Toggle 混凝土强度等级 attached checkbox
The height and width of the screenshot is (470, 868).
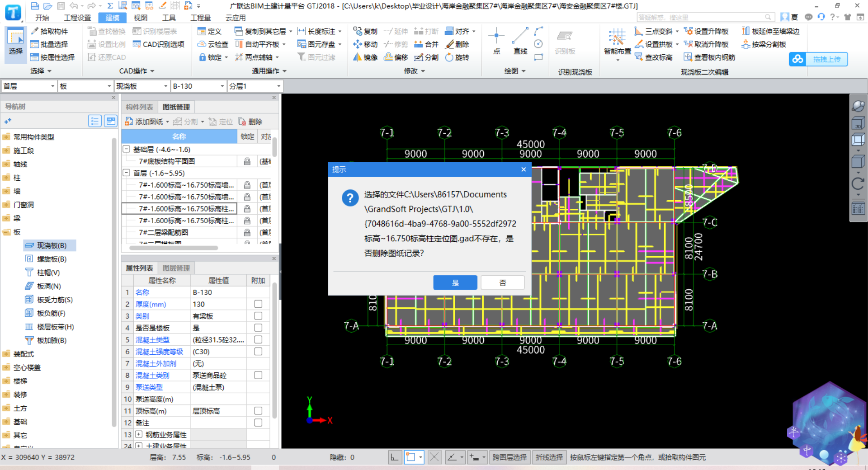(x=258, y=351)
